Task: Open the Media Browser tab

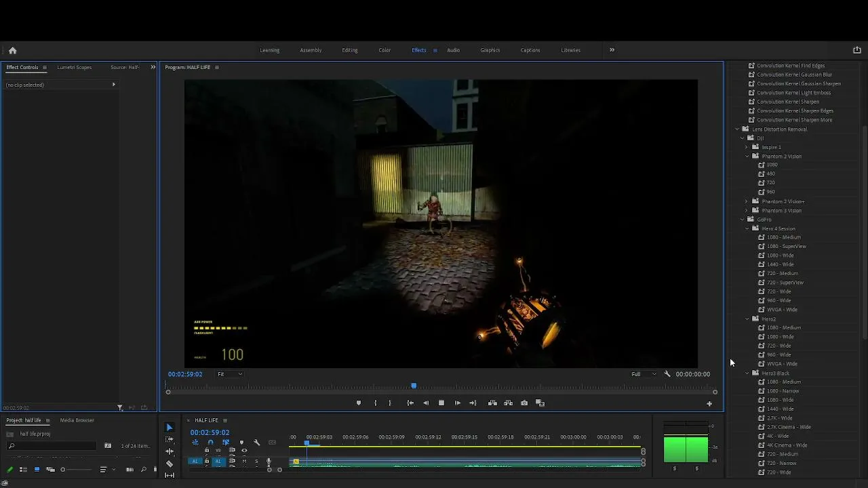Action: (77, 420)
